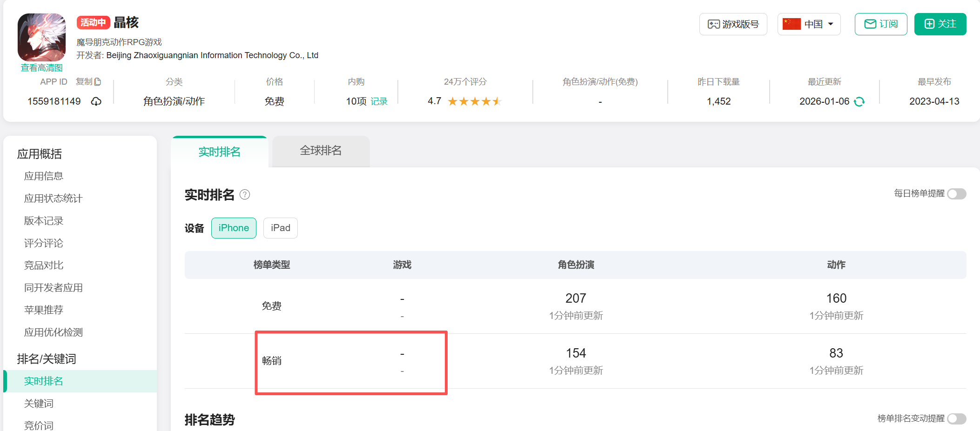Click the 晶核 app icon thumbnail
This screenshot has width=980, height=431.
41,37
